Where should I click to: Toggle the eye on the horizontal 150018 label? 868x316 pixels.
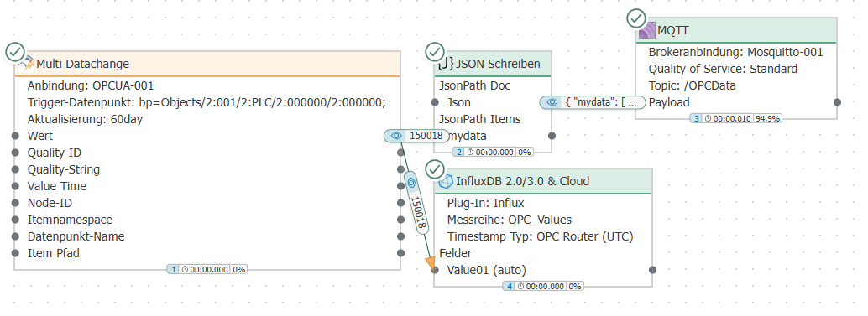[395, 136]
